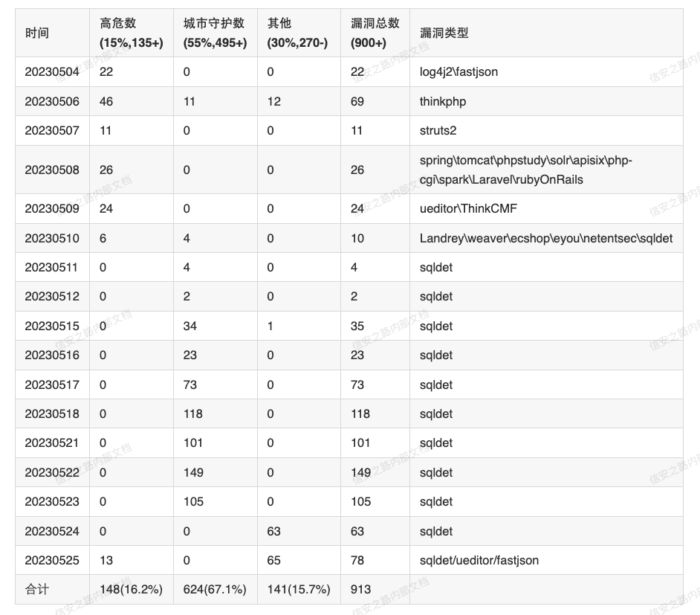Click the date cell 20230515
The image size is (700, 615).
[x=52, y=326]
